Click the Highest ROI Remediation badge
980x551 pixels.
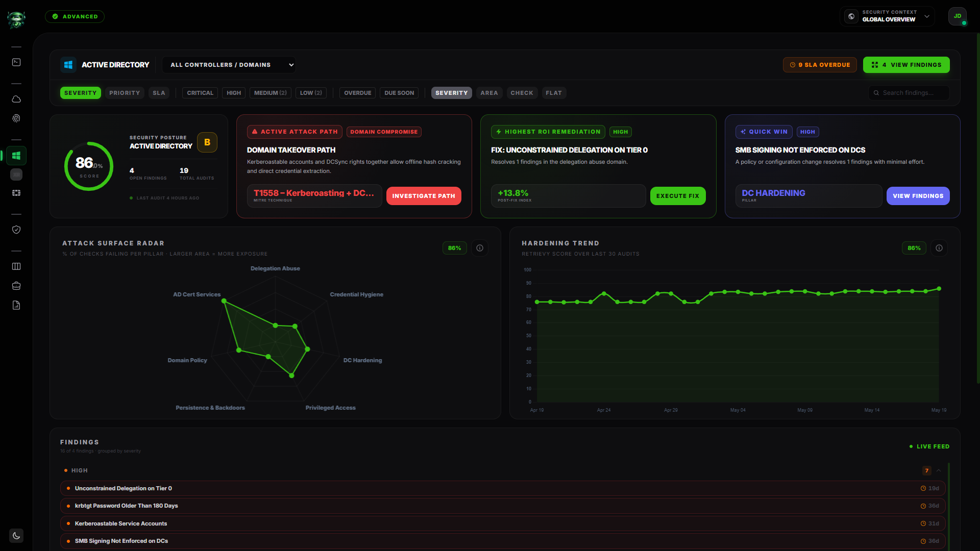[548, 132]
